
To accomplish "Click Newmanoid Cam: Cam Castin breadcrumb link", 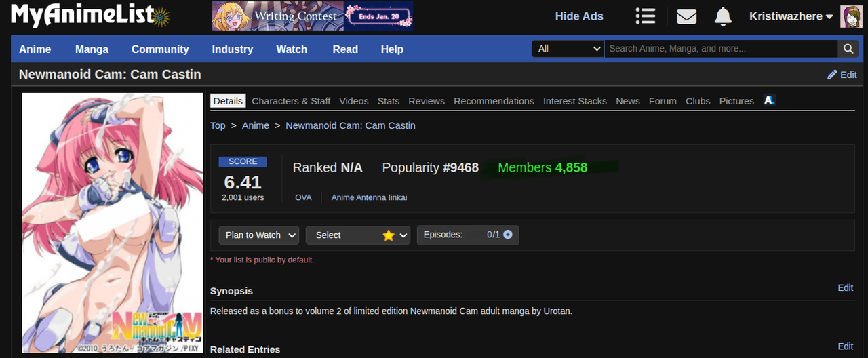I will tap(351, 125).
